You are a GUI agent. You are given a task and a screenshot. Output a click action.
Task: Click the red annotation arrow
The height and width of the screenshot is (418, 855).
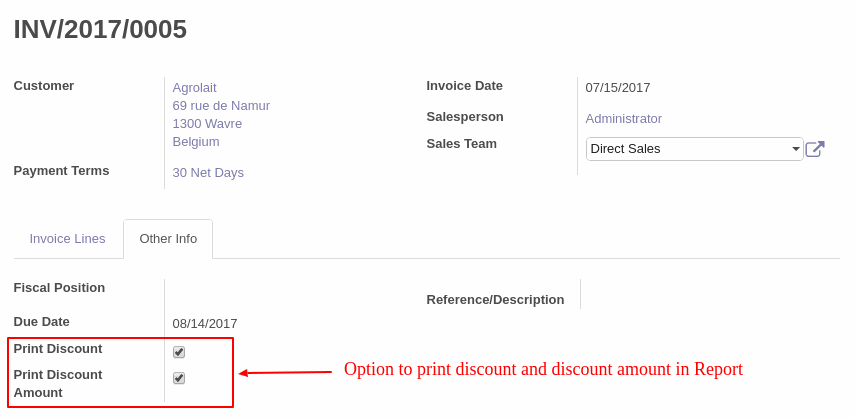286,373
